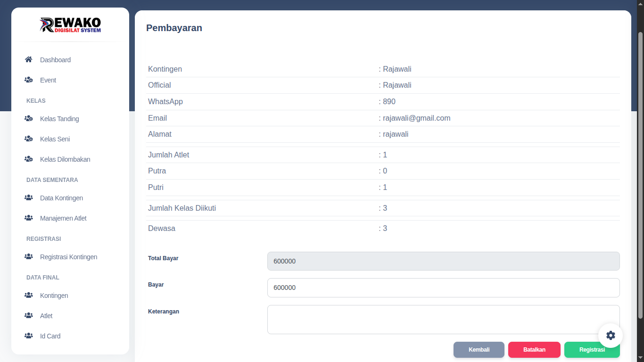Open the Kontingen final data menu

point(54,296)
